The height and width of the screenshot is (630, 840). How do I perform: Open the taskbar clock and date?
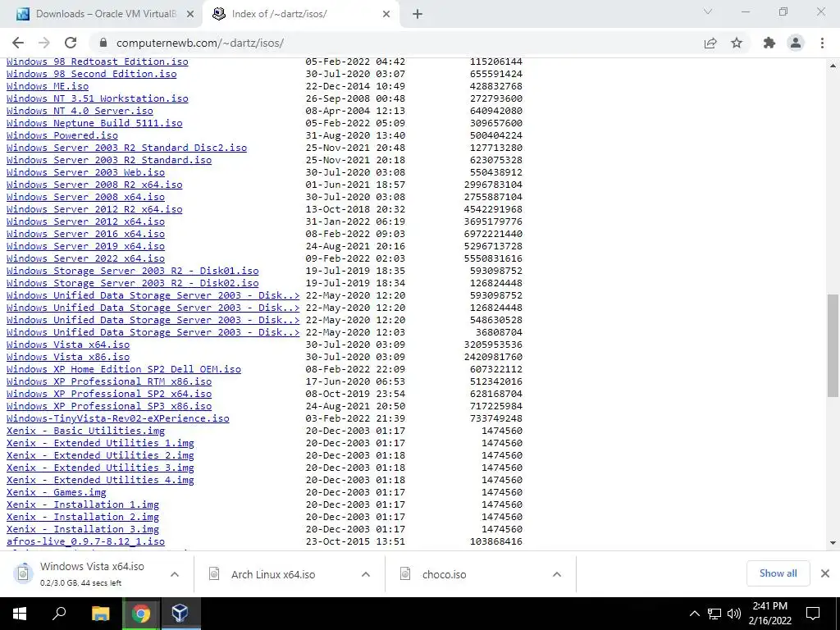tap(769, 614)
